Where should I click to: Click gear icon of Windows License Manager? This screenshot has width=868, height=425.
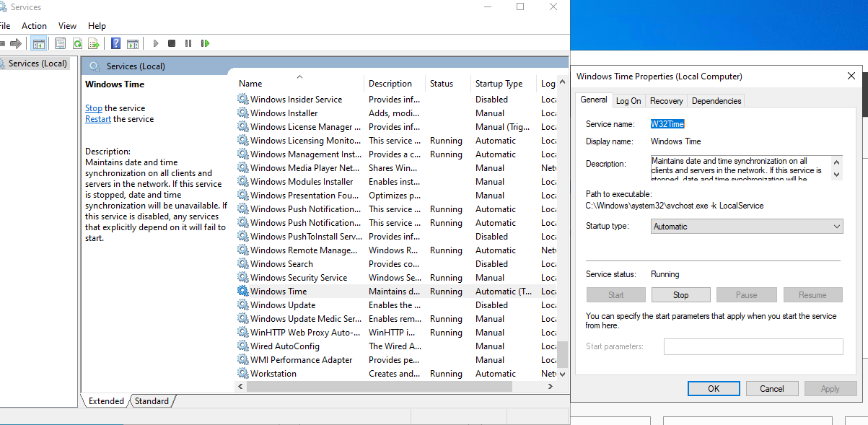click(243, 127)
